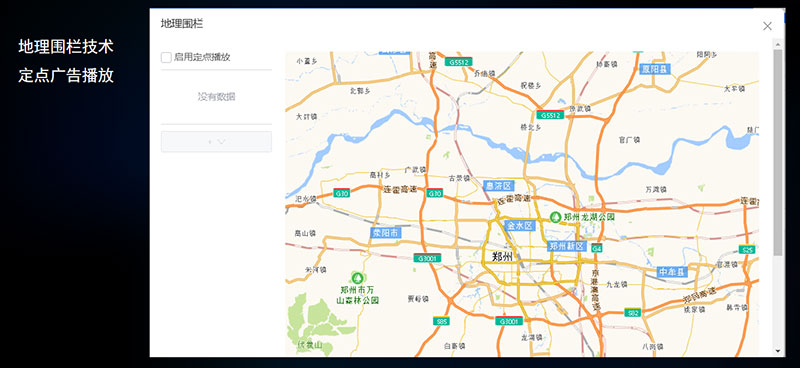Click the 惠济区 district label
This screenshot has width=800, height=368.
pos(498,185)
